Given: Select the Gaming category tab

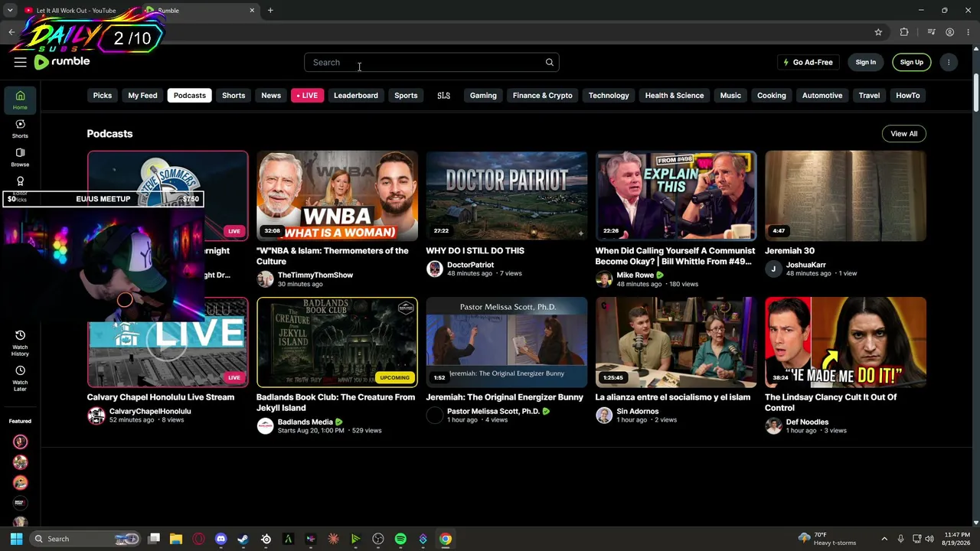Looking at the screenshot, I should (483, 96).
